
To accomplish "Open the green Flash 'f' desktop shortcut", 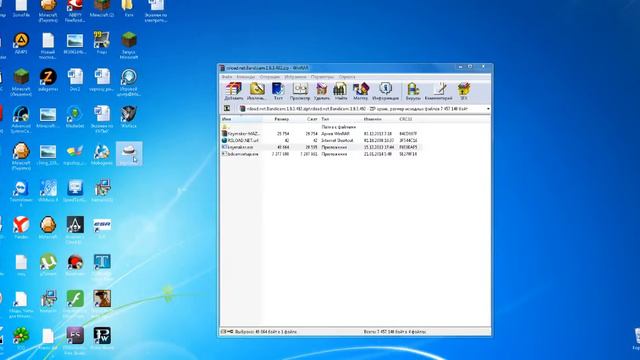I will coord(75,304).
